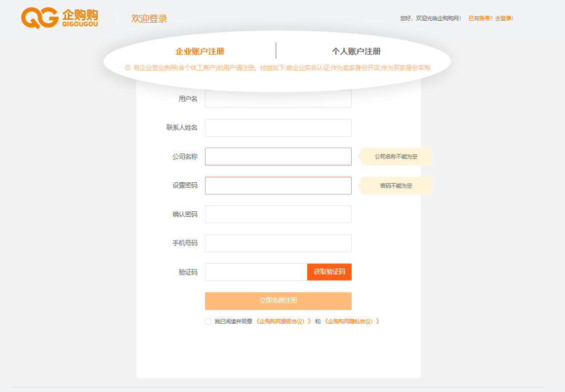
Task: Open the 企购购网隐私协议 link
Action: 351,321
